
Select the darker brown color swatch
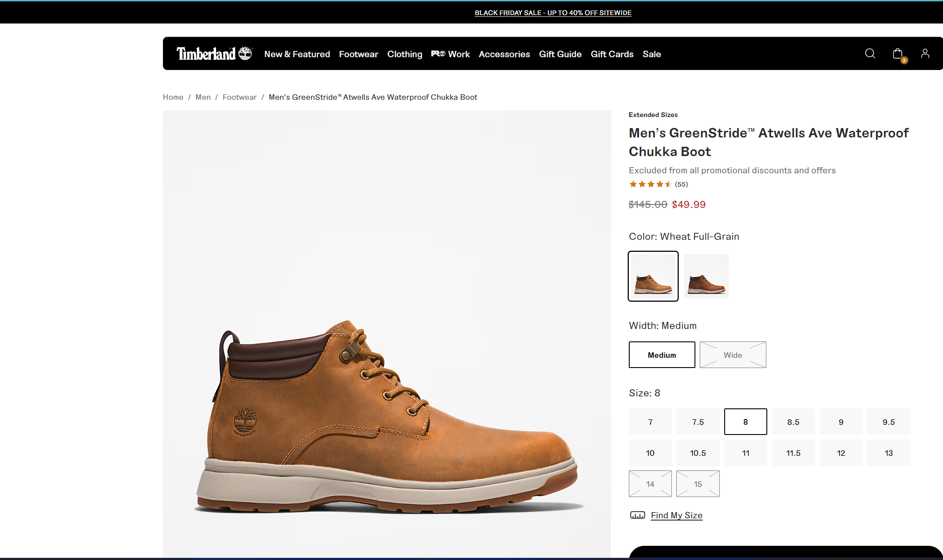[706, 276]
